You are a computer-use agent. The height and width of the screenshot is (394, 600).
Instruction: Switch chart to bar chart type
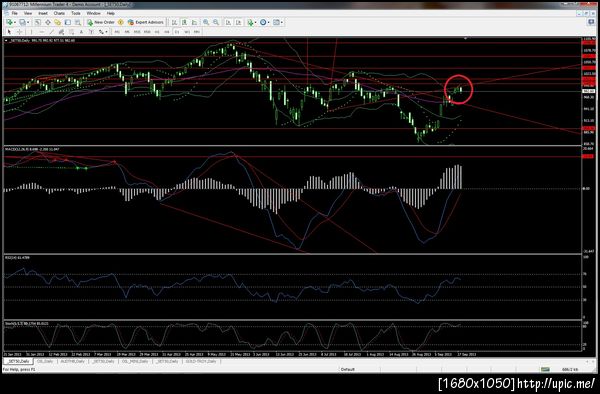pyautogui.click(x=174, y=23)
